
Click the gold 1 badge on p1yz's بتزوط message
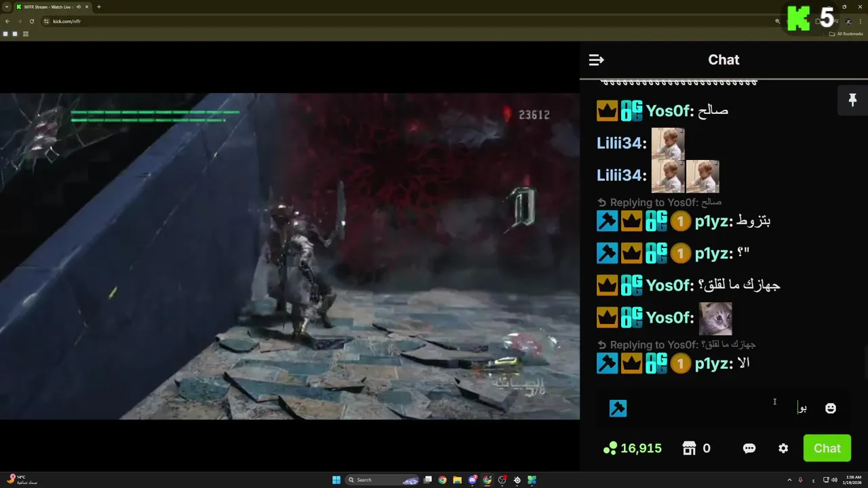coord(680,221)
